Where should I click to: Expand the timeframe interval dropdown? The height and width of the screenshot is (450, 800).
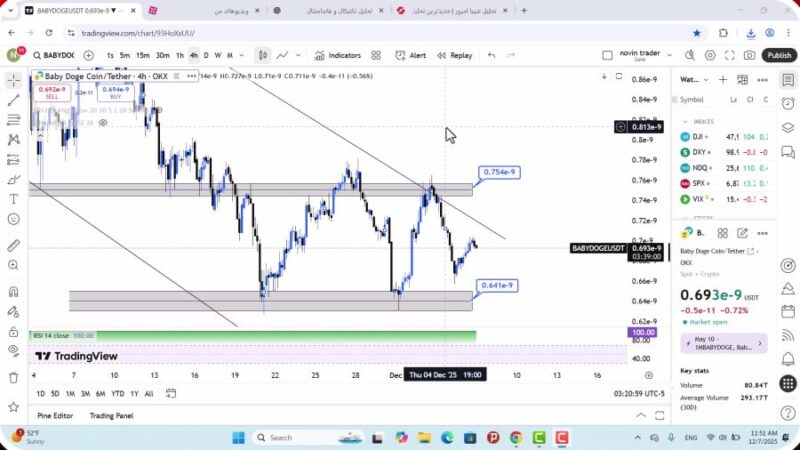pyautogui.click(x=243, y=56)
